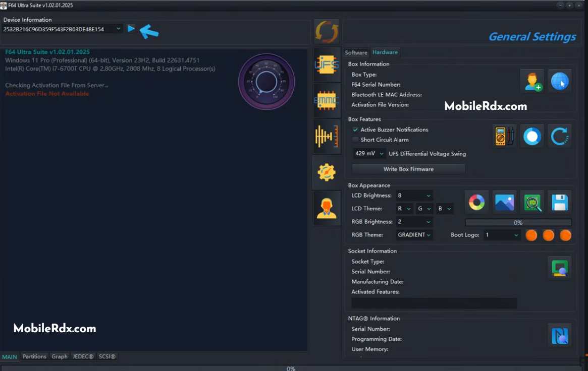Switch to the JEDEC tab

pyautogui.click(x=83, y=356)
